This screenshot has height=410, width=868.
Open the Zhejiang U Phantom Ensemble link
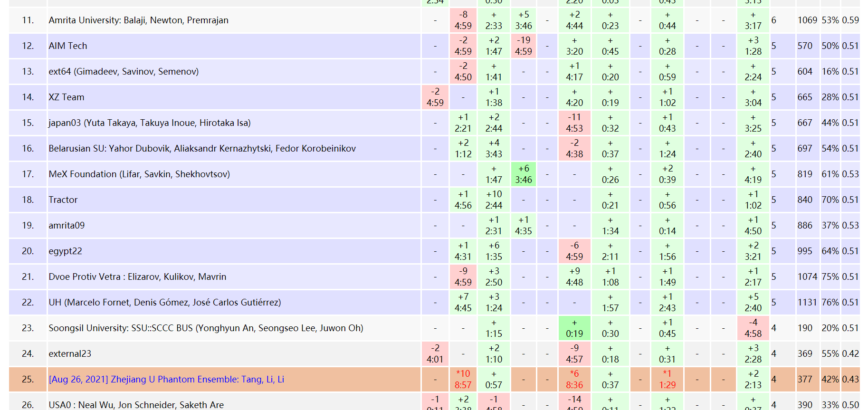pyautogui.click(x=166, y=380)
